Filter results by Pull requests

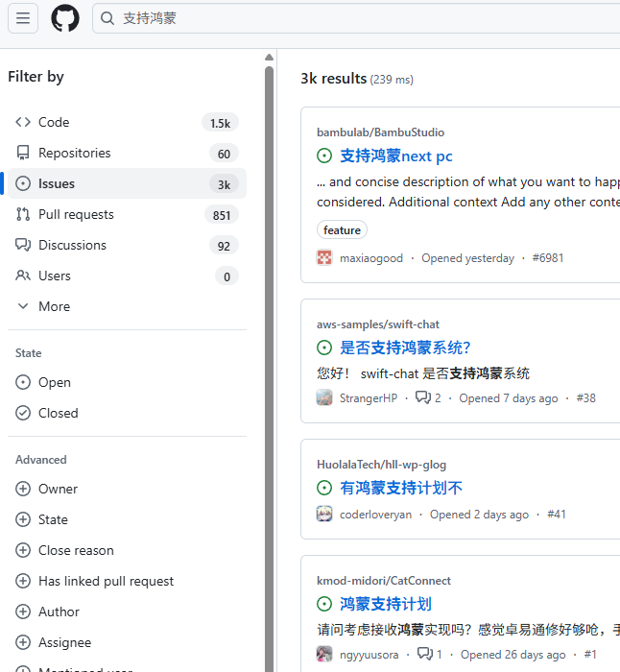(x=127, y=214)
